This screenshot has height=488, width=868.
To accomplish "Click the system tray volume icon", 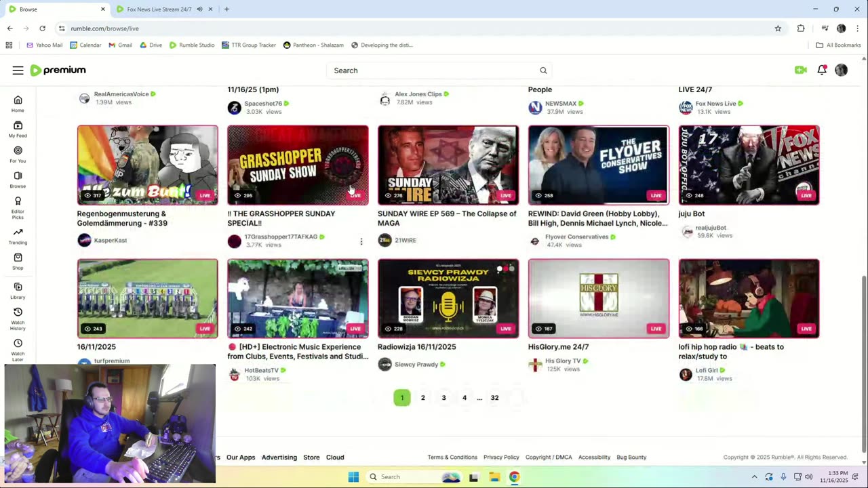I will pyautogui.click(x=808, y=477).
